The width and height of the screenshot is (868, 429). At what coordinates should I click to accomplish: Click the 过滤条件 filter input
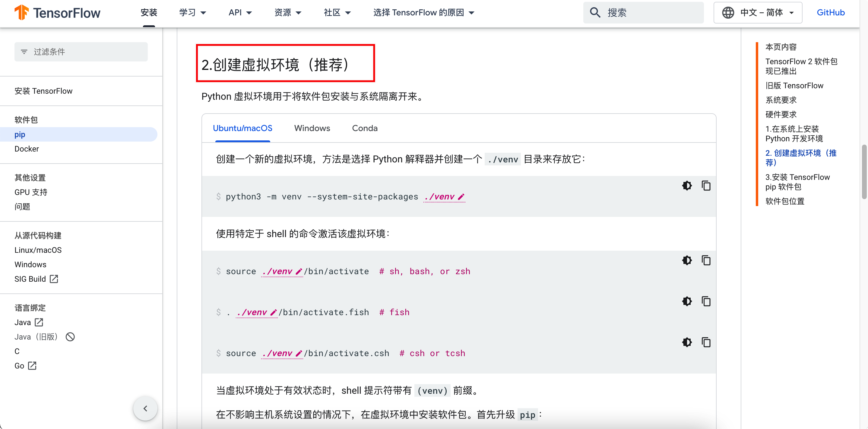click(x=81, y=52)
